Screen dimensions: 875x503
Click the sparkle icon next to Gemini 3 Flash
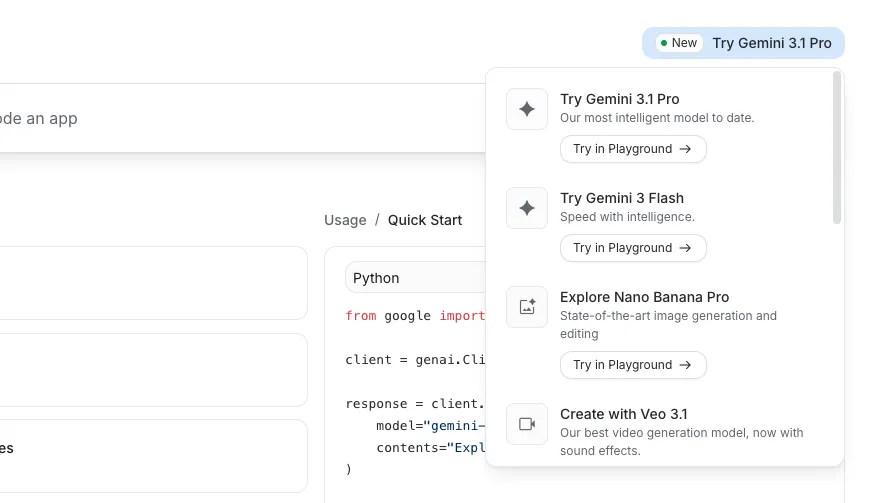coord(527,208)
